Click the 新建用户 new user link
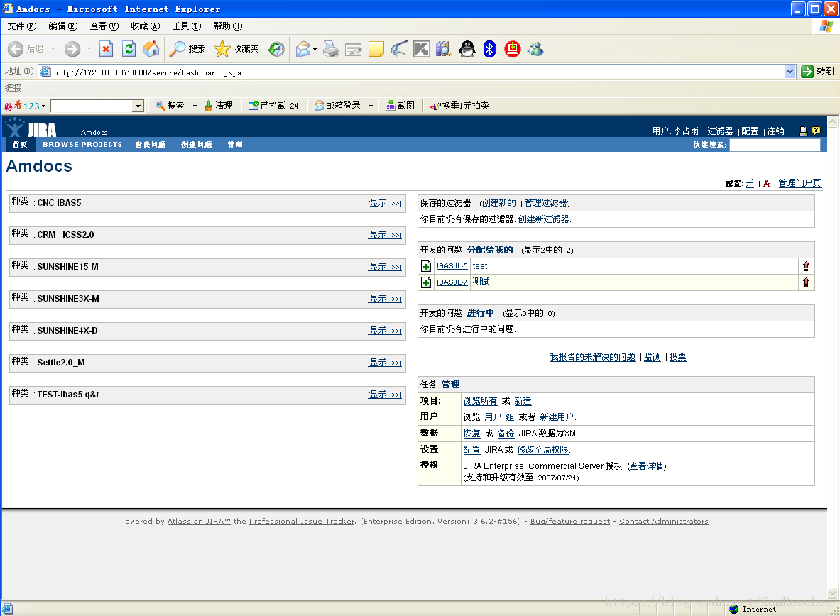Viewport: 840px width, 616px height. pos(557,417)
